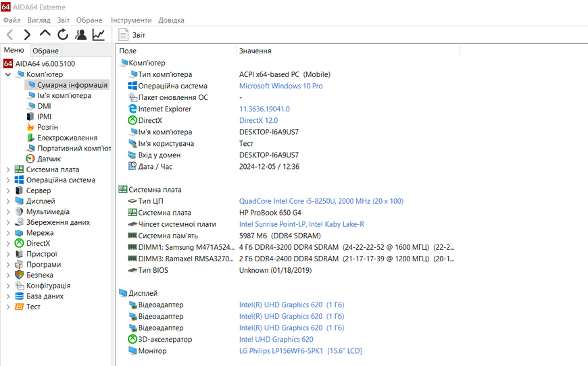Expand the Системна плата tree node
Viewport: 588px width, 366px height.
coord(8,169)
